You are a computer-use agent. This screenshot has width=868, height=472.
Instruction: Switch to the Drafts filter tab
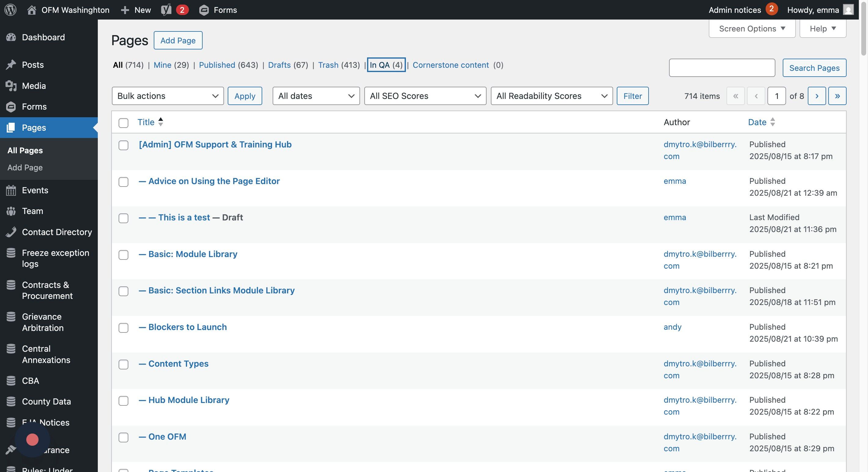click(279, 65)
